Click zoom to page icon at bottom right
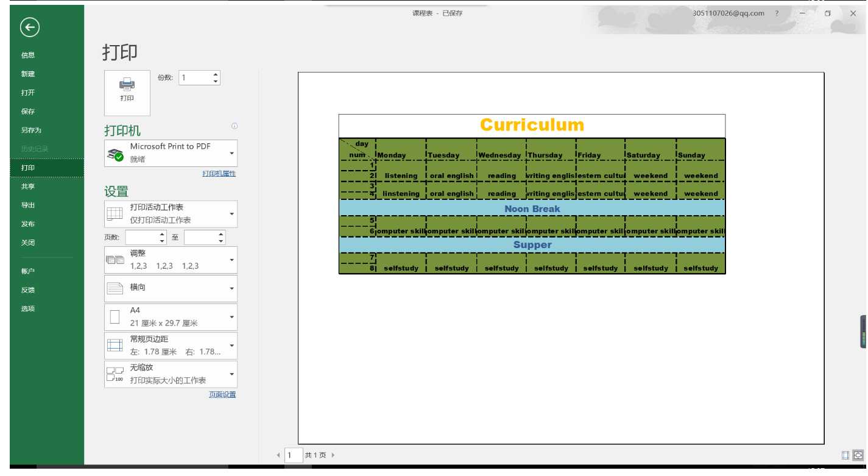 point(858,455)
